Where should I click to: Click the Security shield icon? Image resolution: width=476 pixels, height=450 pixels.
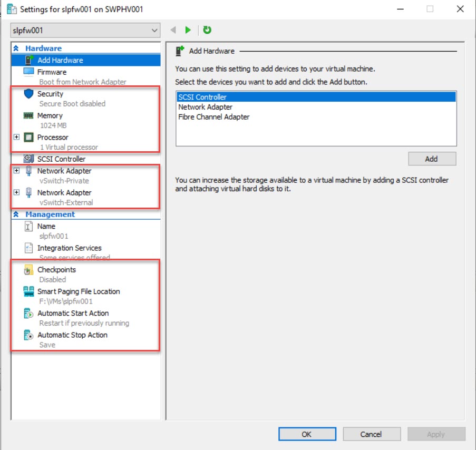coord(28,94)
